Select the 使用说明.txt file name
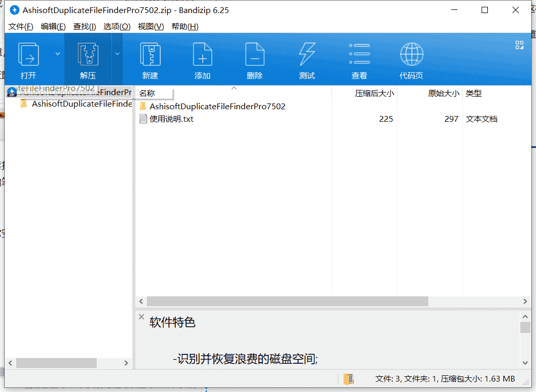The height and width of the screenshot is (392, 536). click(172, 119)
